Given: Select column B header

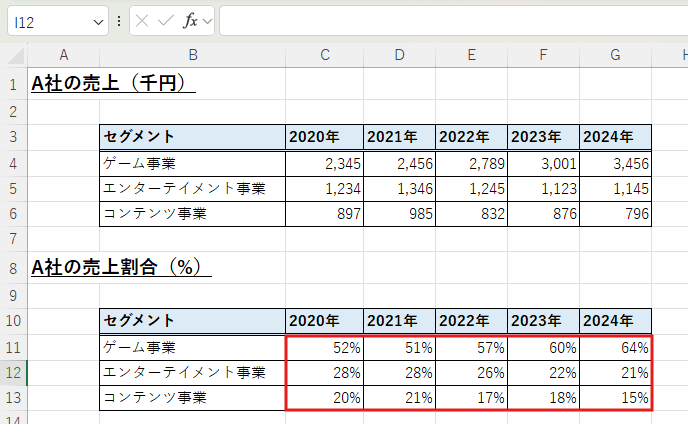Looking at the screenshot, I should click(x=192, y=54).
